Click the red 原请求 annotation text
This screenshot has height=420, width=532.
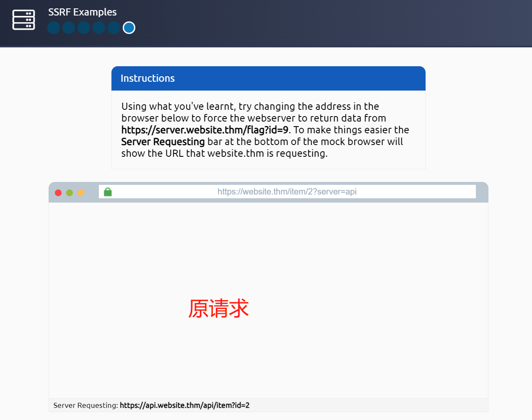[x=218, y=309]
